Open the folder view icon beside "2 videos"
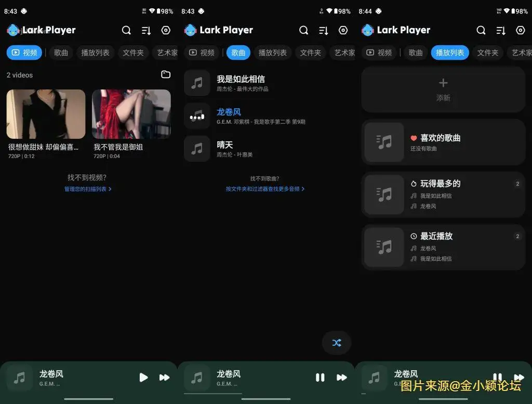Image resolution: width=532 pixels, height=404 pixels. pos(166,75)
